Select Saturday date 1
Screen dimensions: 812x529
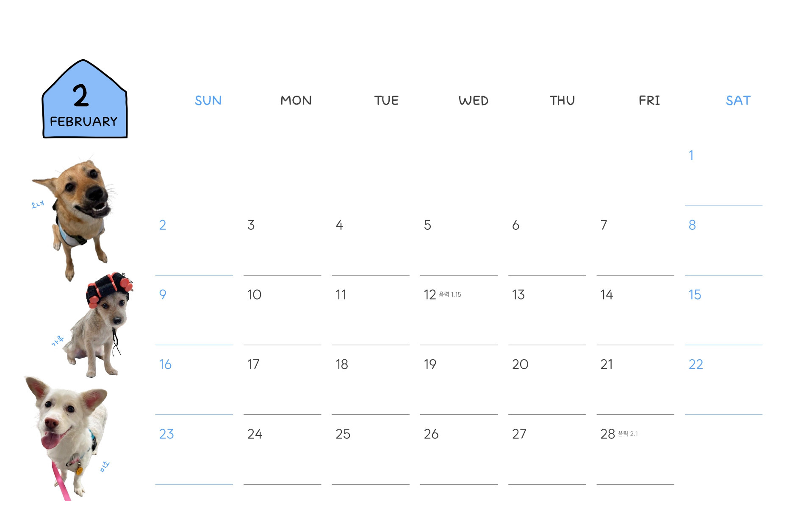tap(691, 155)
